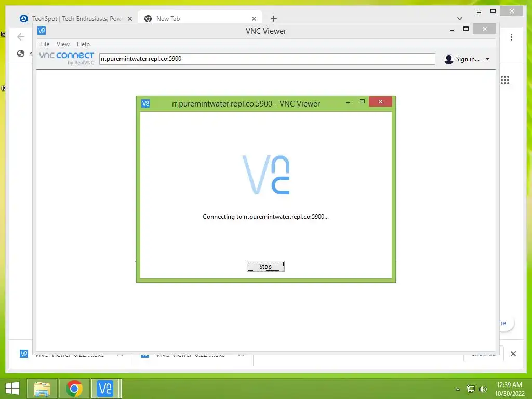Click the TechSpot tab favicon
This screenshot has width=532, height=399.
pos(24,18)
